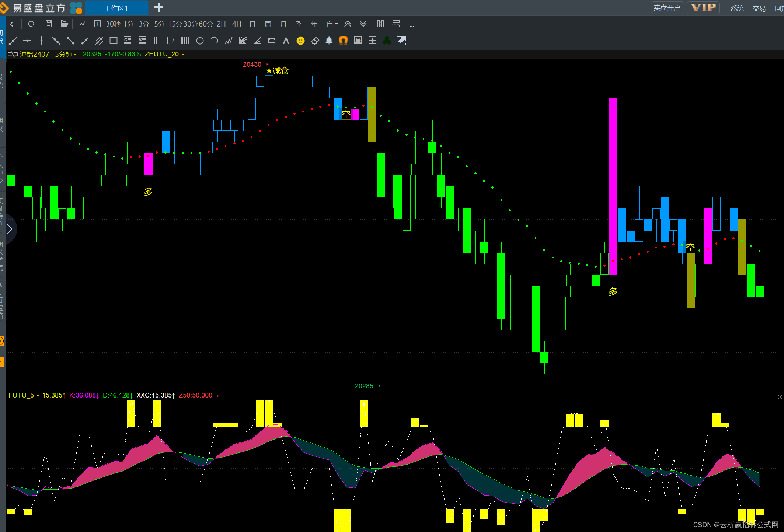Select the fan lines tool
Screen dimensions: 784x532
tap(243, 41)
